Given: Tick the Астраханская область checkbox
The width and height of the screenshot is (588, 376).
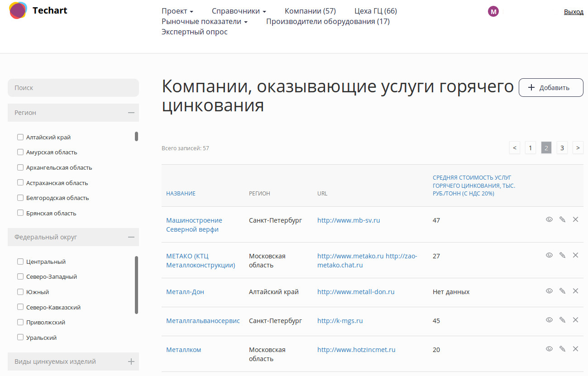Looking at the screenshot, I should pos(20,183).
